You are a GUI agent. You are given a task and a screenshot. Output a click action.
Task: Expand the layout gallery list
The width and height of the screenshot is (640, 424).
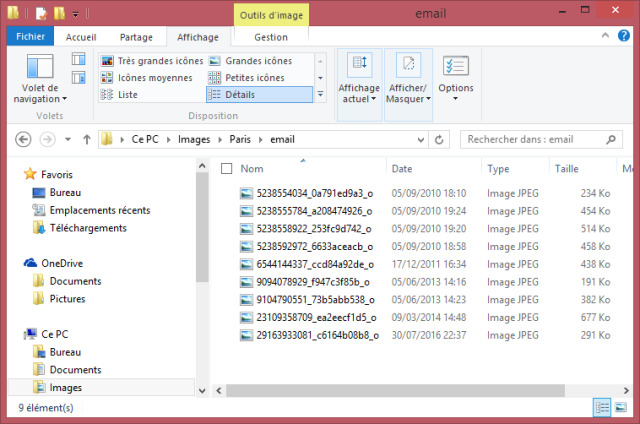point(320,94)
